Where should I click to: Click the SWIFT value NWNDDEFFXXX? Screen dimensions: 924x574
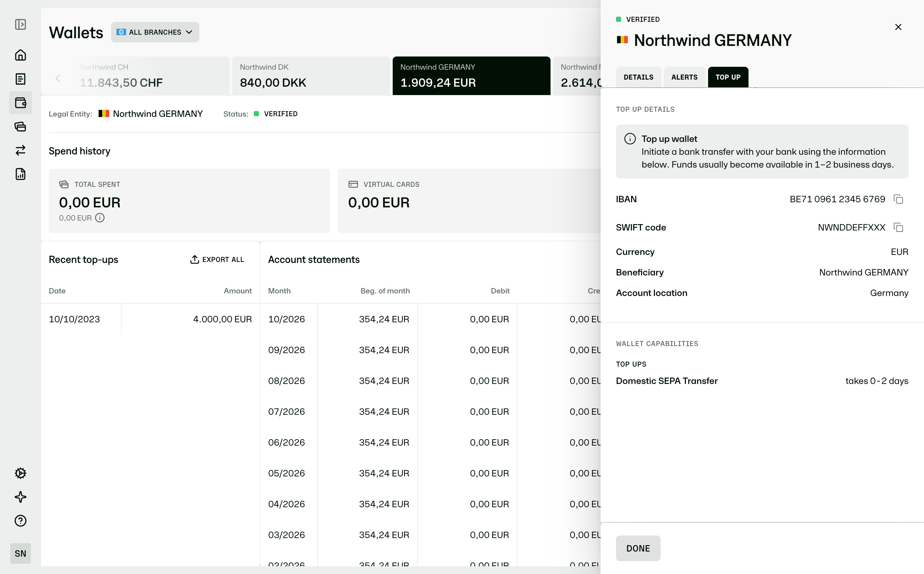pyautogui.click(x=851, y=227)
